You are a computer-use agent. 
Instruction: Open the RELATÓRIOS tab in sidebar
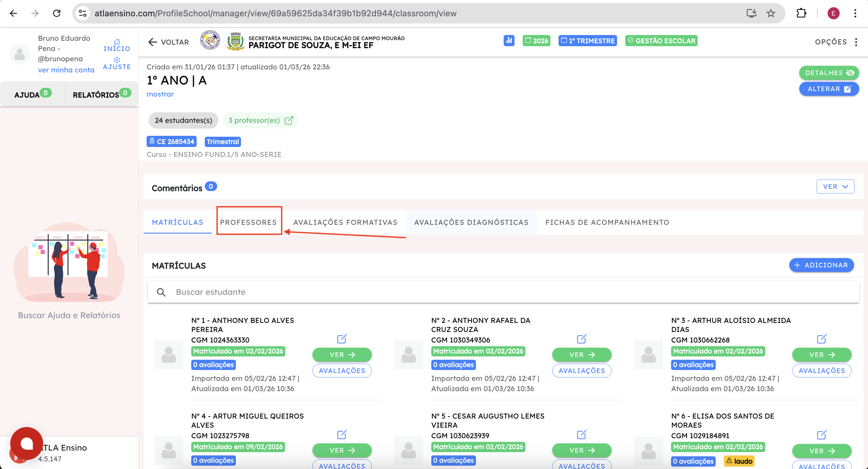click(x=102, y=94)
